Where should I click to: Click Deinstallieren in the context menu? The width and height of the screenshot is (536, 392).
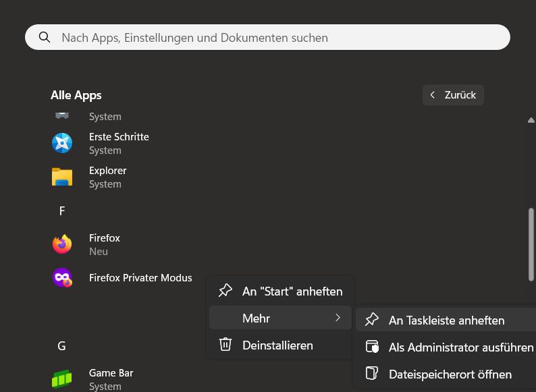point(277,345)
